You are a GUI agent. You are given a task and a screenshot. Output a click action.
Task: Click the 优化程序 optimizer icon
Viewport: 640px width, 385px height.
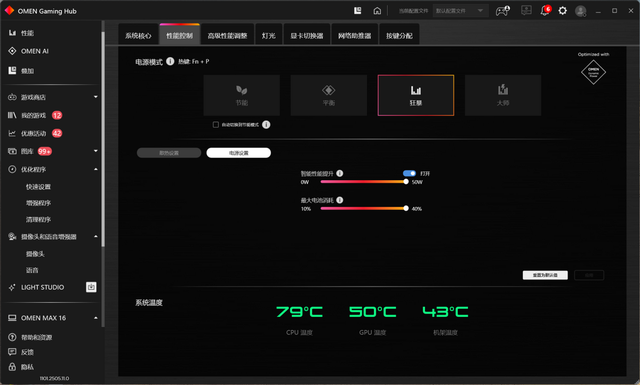point(12,169)
